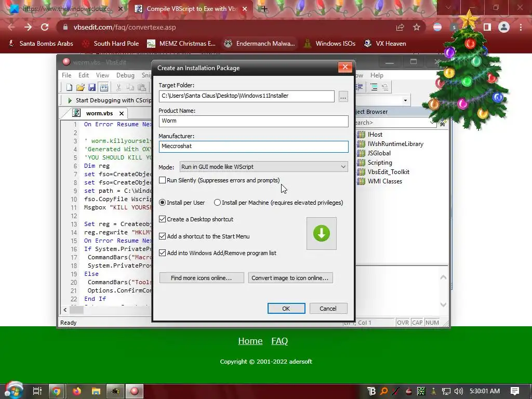This screenshot has height=399, width=532.
Task: Open File Explorer from the taskbar
Action: [x=96, y=391]
